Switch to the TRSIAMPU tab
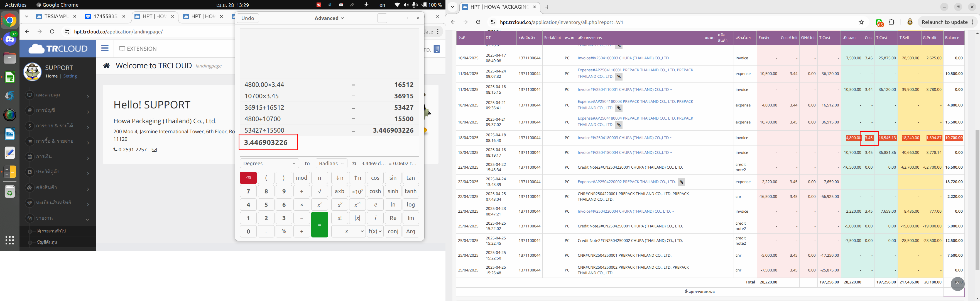This screenshot has width=980, height=301. (x=56, y=16)
